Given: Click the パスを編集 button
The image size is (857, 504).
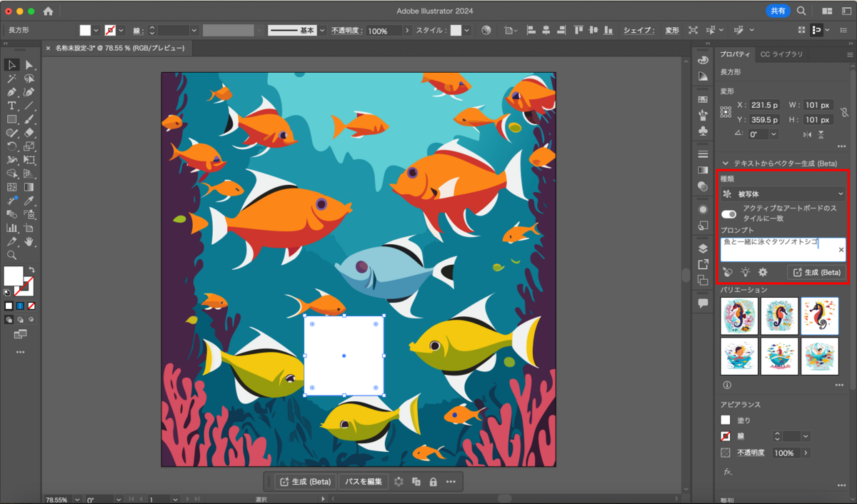Looking at the screenshot, I should click(365, 482).
